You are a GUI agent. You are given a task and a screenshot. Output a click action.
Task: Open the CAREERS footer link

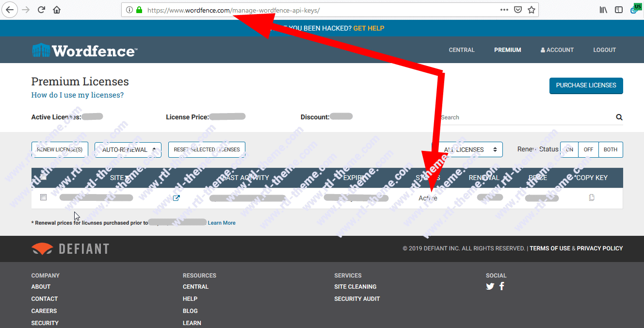(x=44, y=311)
